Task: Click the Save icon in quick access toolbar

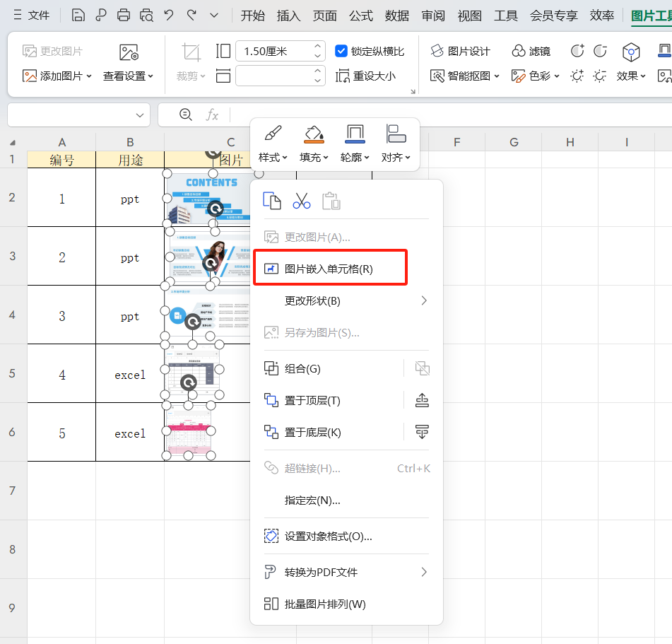Action: pos(78,15)
